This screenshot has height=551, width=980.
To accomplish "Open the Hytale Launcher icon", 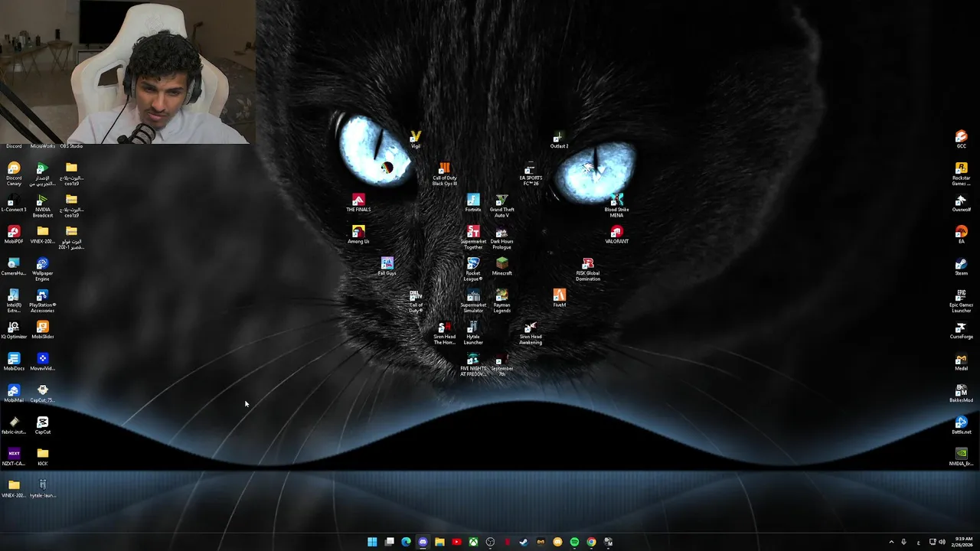I will pos(473,334).
